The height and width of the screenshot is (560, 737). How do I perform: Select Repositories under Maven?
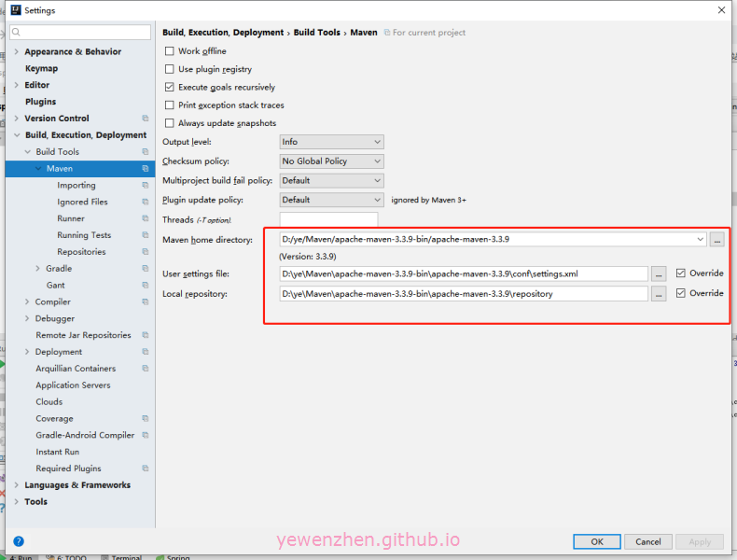pos(81,252)
